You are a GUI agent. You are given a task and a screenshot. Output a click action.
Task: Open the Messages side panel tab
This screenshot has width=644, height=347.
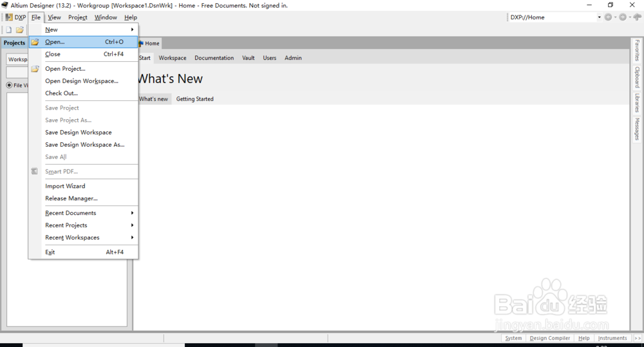[637, 129]
